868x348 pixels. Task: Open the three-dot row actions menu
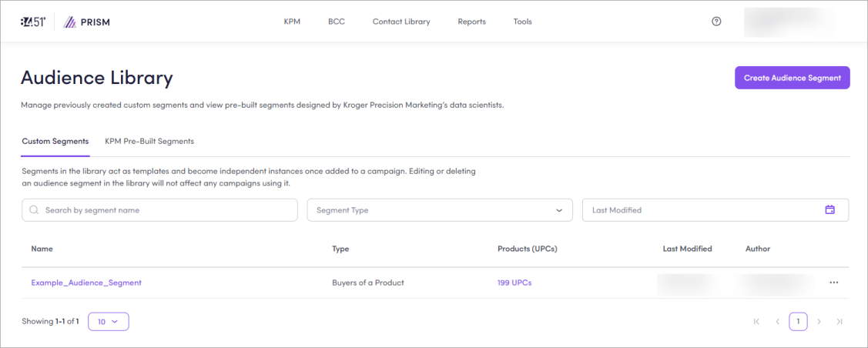[833, 283]
